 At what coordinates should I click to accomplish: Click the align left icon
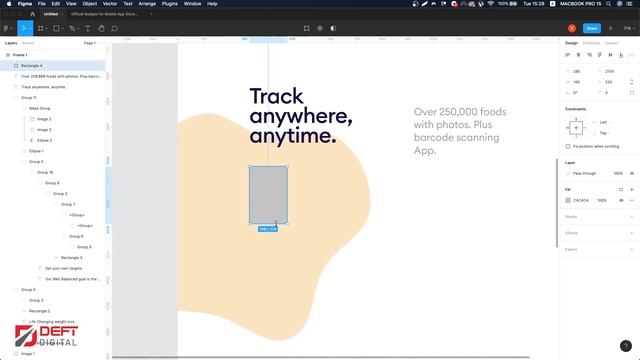coord(567,55)
